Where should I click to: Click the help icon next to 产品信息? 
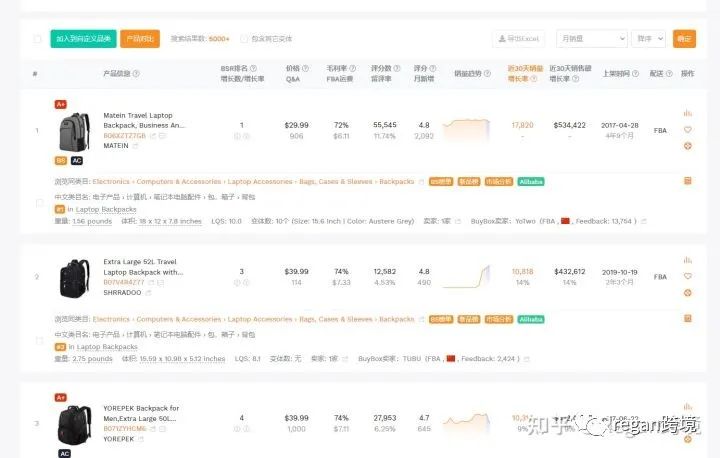click(x=136, y=74)
